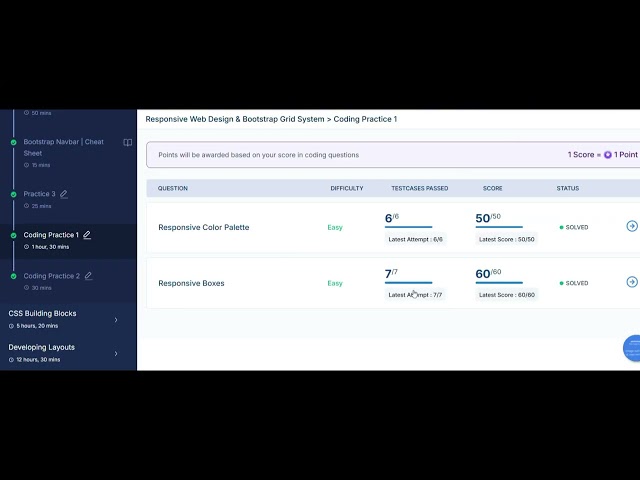Screen dimensions: 640x480
Task: Click SOLVED status for Responsive Color Palette
Action: click(x=573, y=227)
